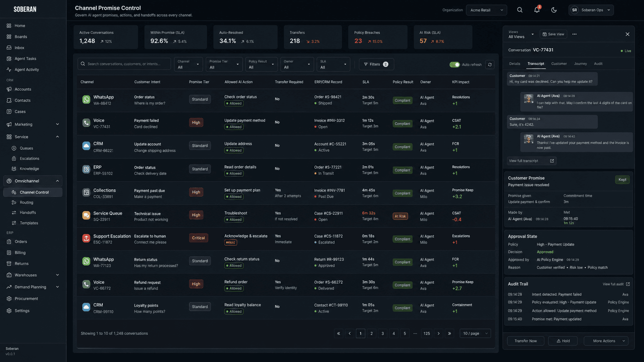Go to next page with the arrow
Viewport: 644px width, 362px height.
(x=438, y=334)
